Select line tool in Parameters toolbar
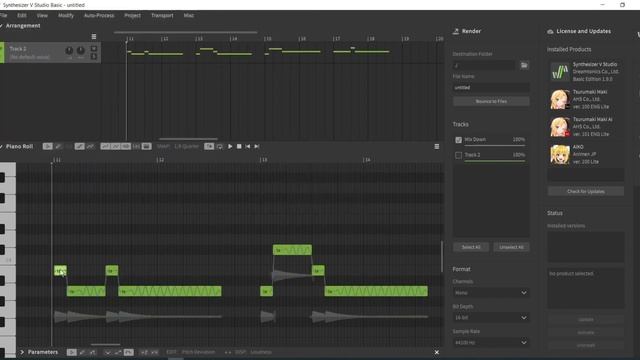This screenshot has width=640, height=360. (x=93, y=352)
